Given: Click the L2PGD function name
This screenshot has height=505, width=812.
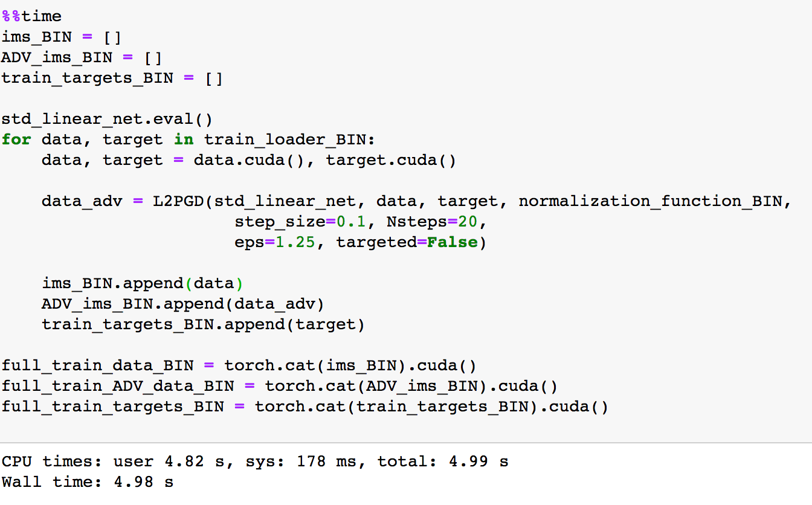Looking at the screenshot, I should point(178,201).
